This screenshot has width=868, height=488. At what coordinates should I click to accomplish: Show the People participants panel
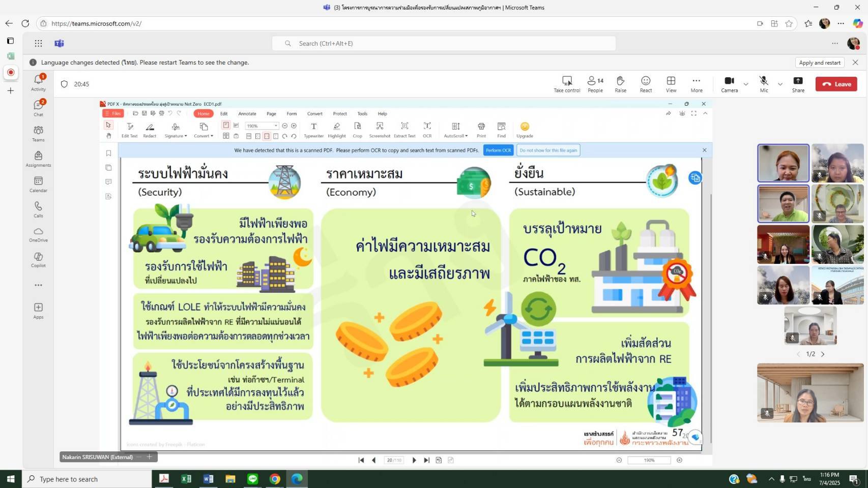click(595, 84)
